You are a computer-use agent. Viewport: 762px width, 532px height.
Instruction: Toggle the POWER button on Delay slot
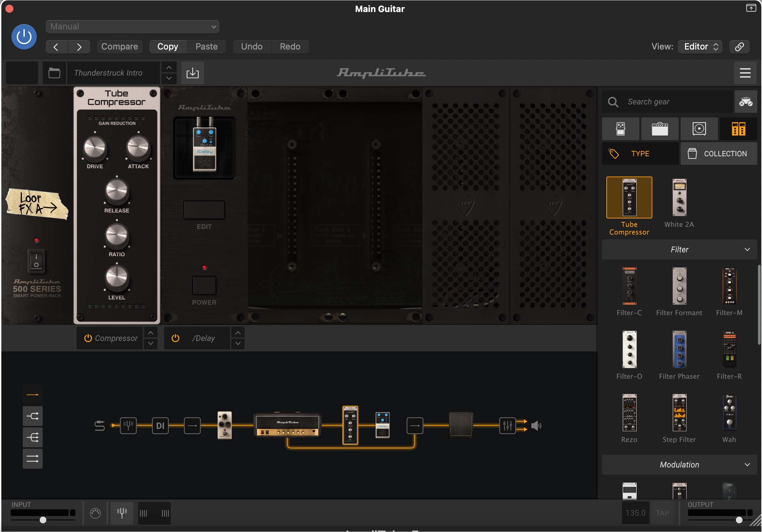204,285
